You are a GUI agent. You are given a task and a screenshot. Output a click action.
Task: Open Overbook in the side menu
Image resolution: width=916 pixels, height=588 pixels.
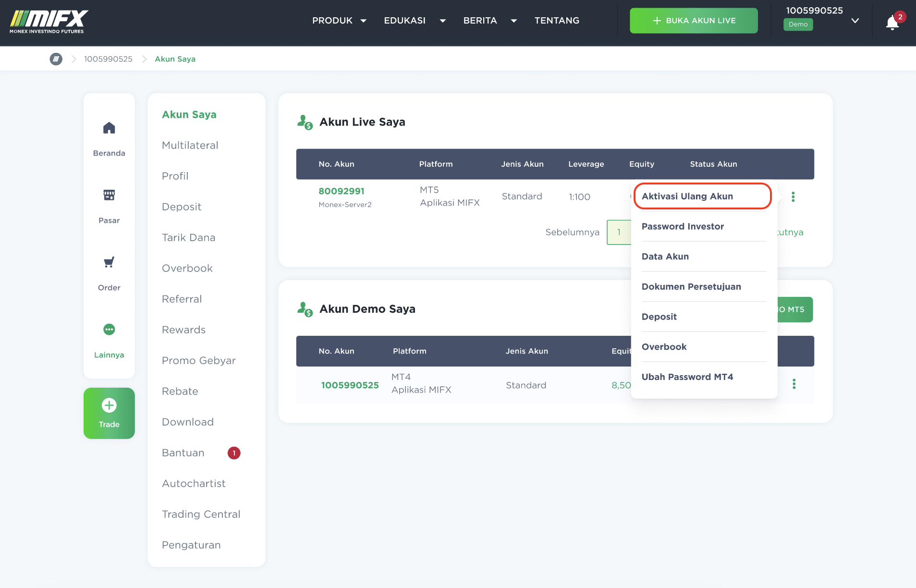coord(187,268)
